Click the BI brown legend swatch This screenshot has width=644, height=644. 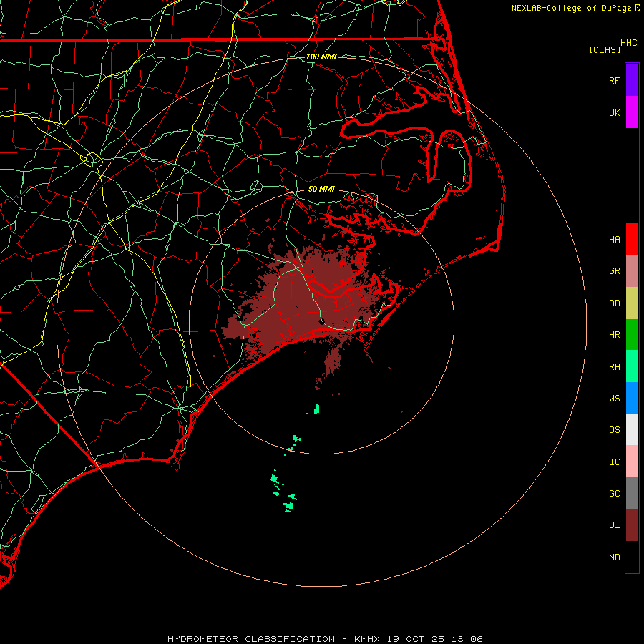coord(632,525)
